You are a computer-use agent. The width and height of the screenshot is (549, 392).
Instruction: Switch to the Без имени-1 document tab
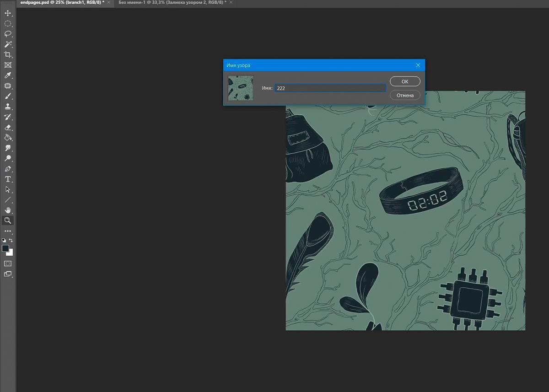click(x=172, y=3)
